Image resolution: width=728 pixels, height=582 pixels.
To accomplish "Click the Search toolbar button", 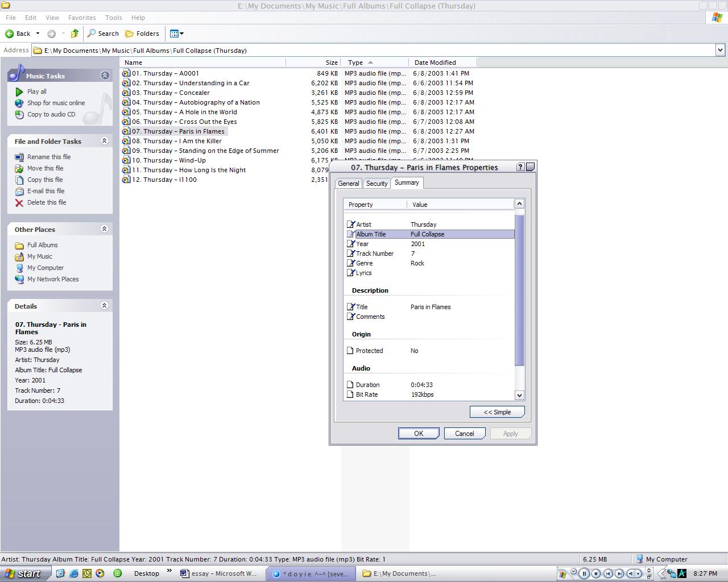I will coord(103,34).
